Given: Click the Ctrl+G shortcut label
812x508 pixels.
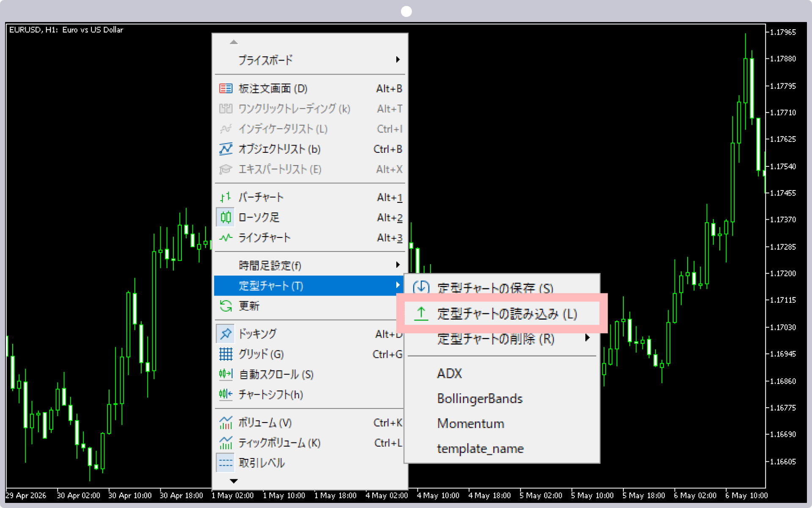Looking at the screenshot, I should (387, 354).
